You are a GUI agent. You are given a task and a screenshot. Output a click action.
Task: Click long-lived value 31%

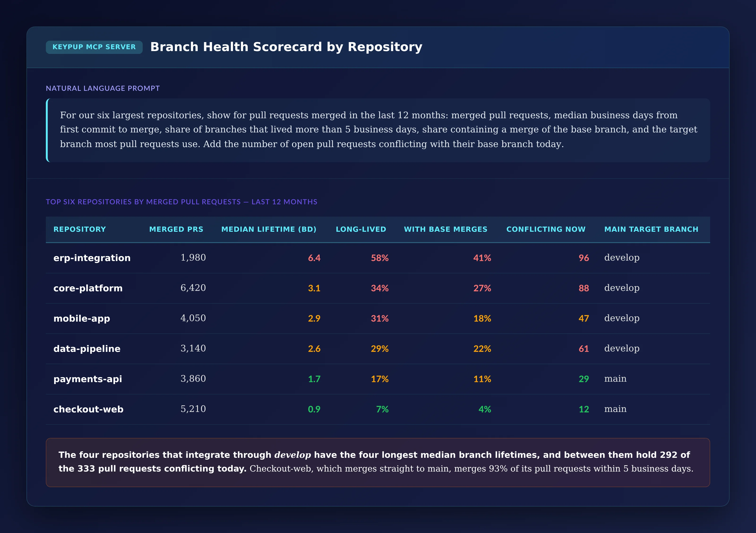[x=380, y=319]
